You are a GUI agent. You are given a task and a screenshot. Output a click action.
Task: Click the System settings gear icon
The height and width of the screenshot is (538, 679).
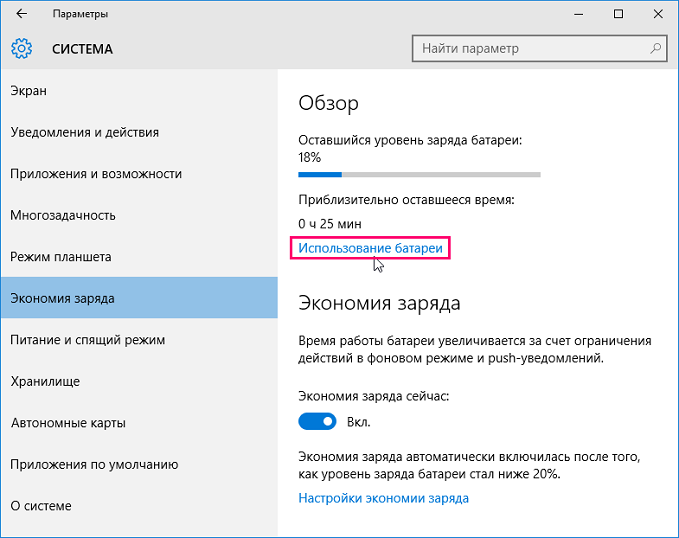pyautogui.click(x=22, y=48)
